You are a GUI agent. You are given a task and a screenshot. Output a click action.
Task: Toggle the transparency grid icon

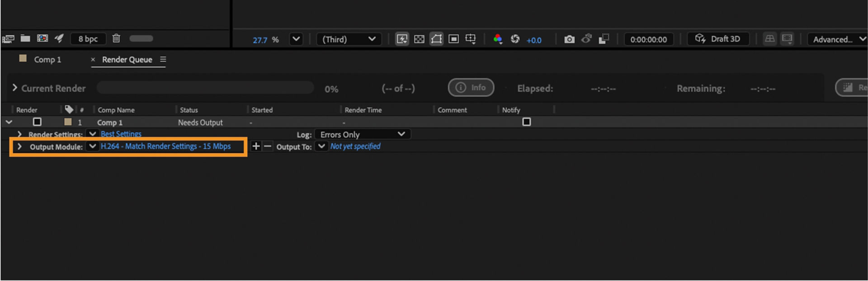(419, 39)
